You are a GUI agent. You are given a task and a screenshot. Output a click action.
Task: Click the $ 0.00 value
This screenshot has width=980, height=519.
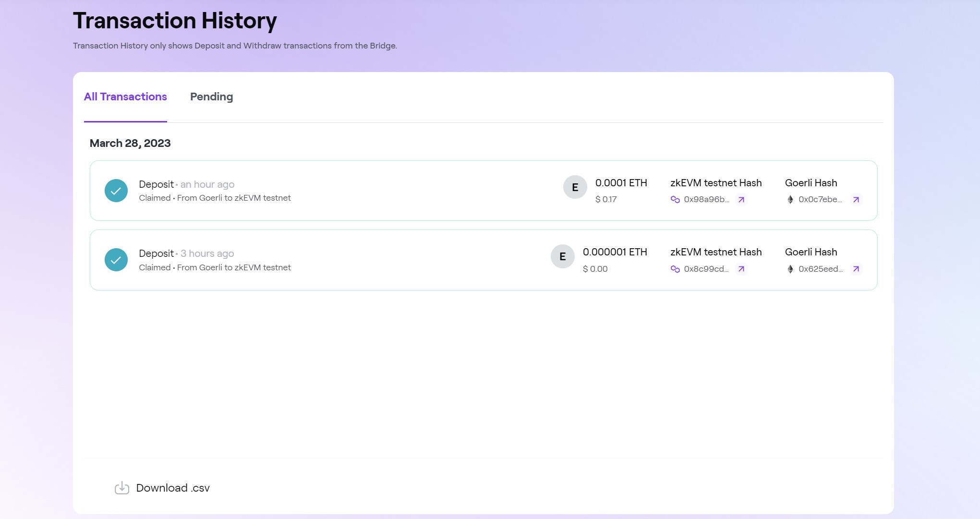coord(595,269)
